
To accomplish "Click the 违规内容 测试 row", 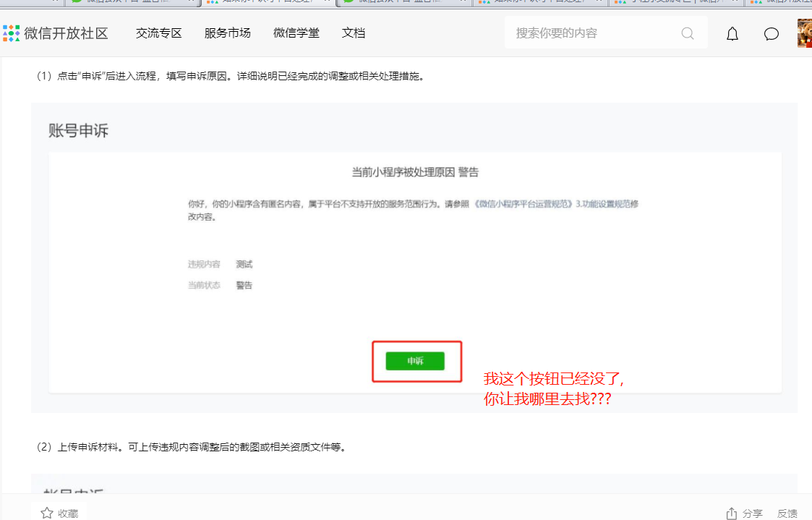I will tap(220, 264).
